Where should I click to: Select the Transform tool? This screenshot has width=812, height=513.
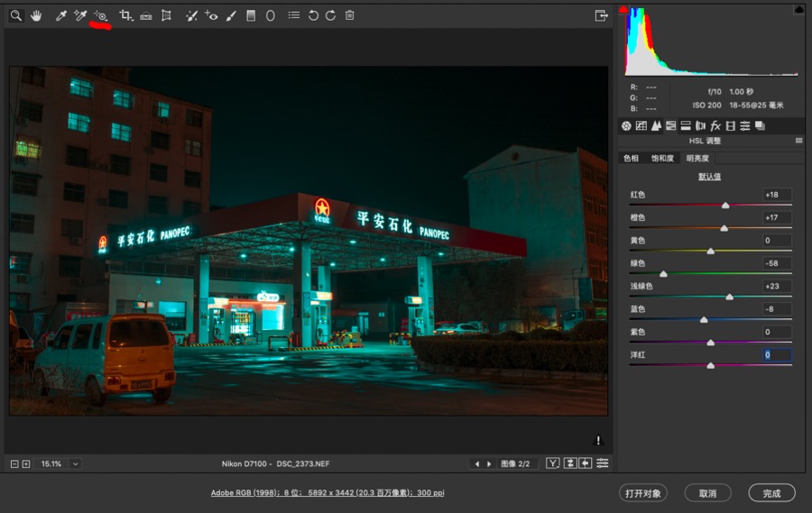coord(166,15)
